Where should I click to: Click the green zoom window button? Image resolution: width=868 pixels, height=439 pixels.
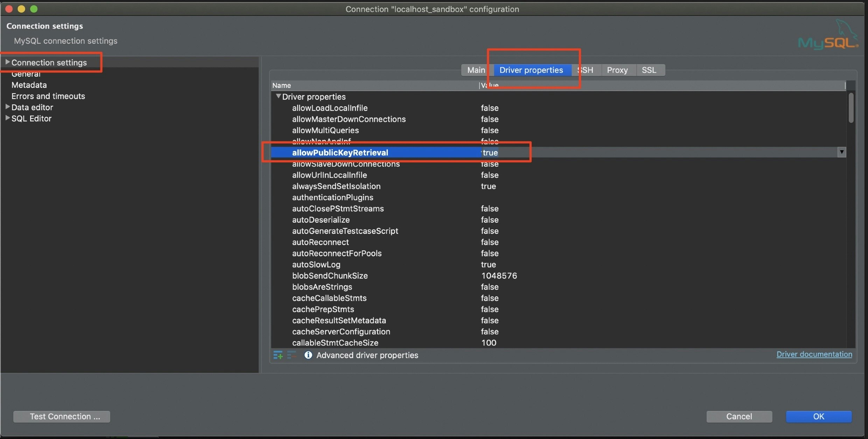(x=34, y=9)
